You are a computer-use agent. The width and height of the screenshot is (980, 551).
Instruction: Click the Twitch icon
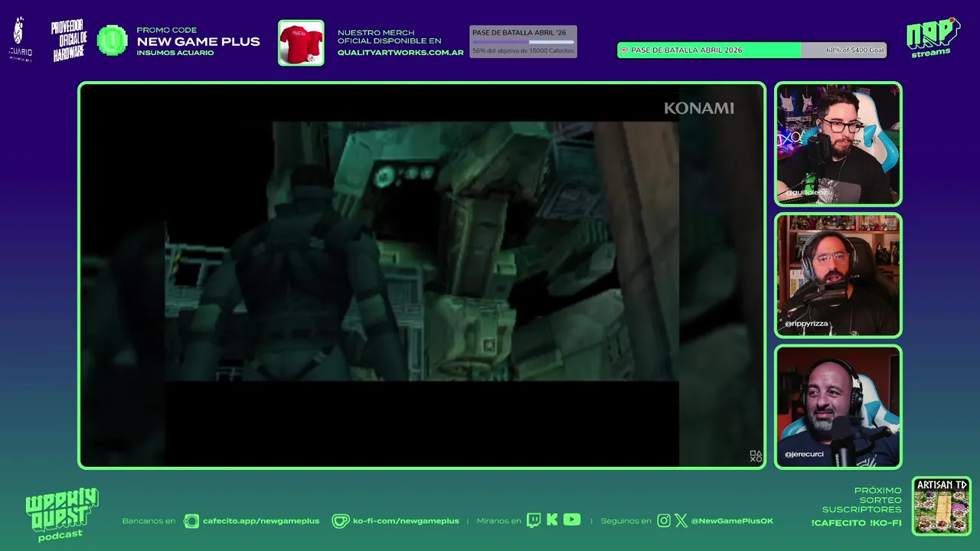point(534,520)
